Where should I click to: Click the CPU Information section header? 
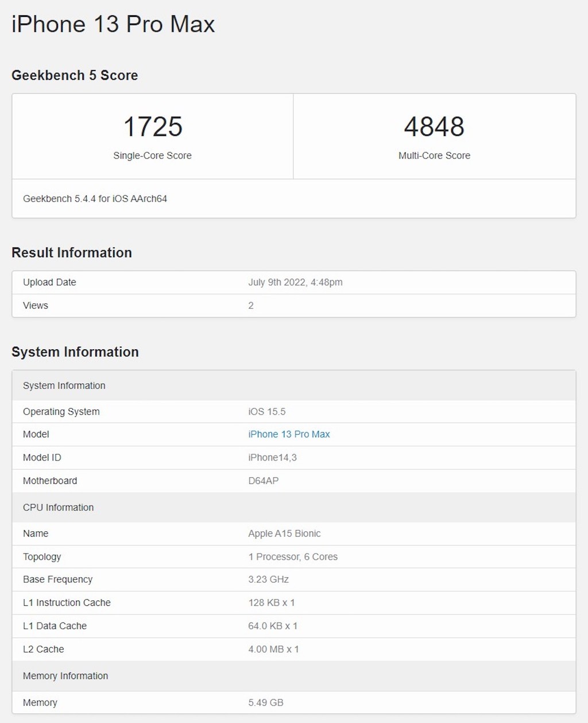click(58, 507)
